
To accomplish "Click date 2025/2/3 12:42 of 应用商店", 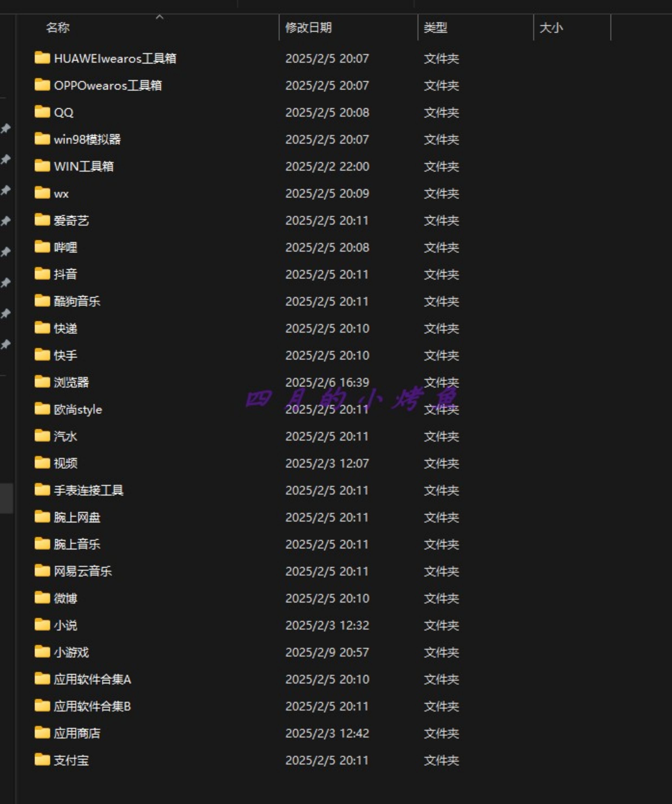I will coord(327,733).
